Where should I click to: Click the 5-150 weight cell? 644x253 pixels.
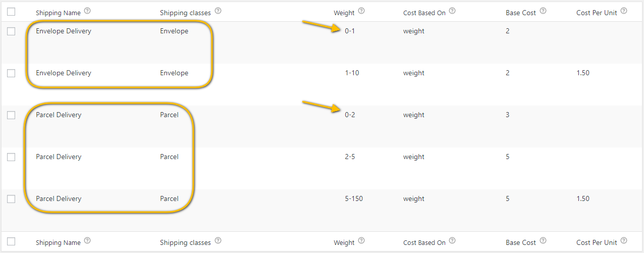pyautogui.click(x=354, y=199)
